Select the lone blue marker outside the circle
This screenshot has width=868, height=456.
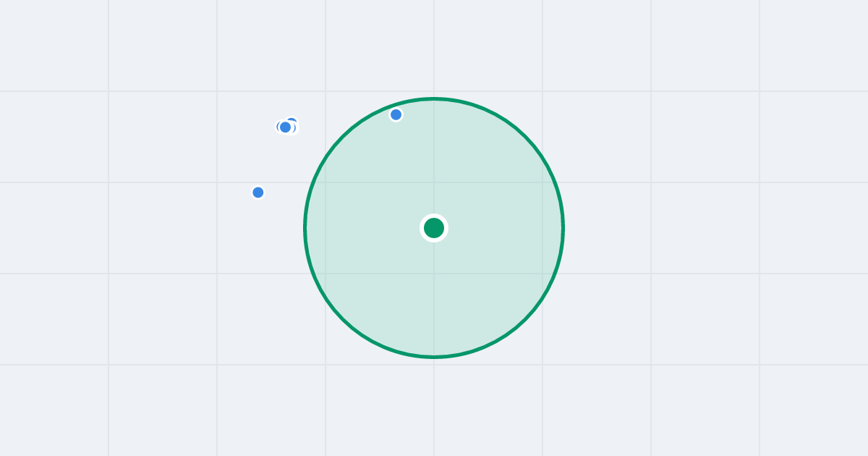[258, 193]
